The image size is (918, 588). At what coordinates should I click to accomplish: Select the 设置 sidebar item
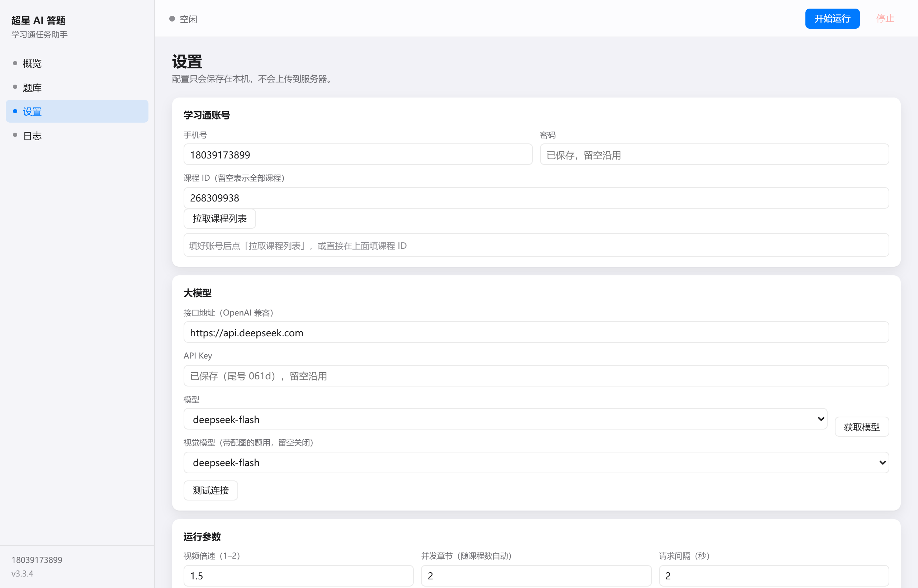77,112
